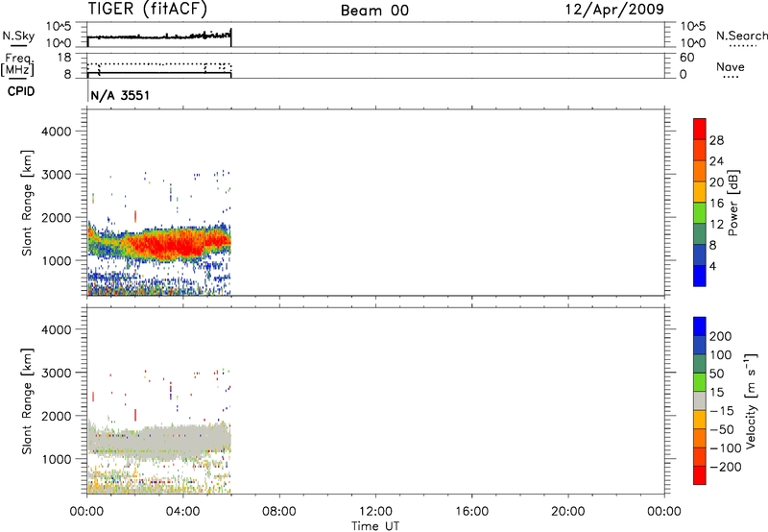Click the 'N.Sky' legend label
This screenshot has height=532, width=768.
[18, 36]
